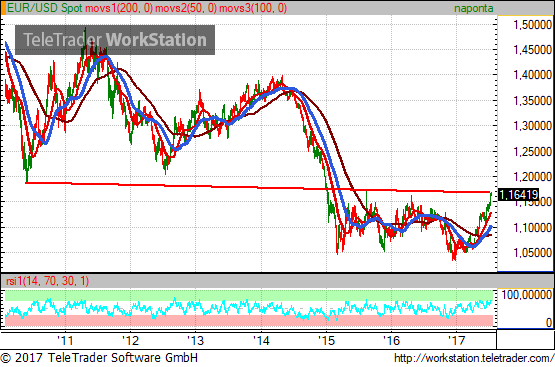
Task: Click the '15 year marker on time axis
Action: (326, 341)
